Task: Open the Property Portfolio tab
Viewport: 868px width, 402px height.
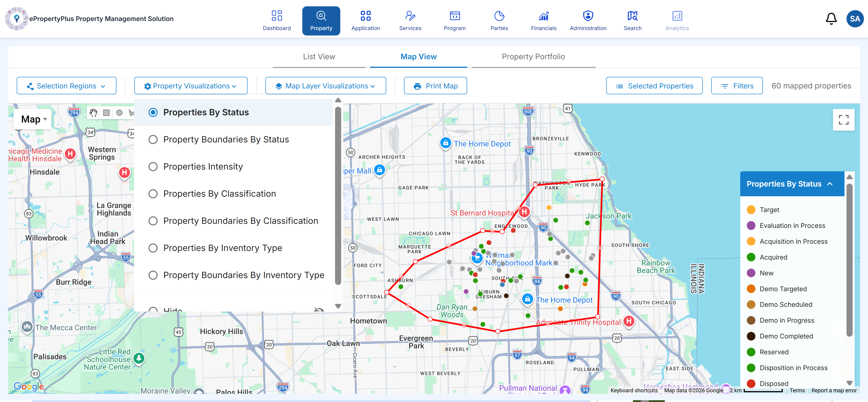Action: tap(533, 57)
